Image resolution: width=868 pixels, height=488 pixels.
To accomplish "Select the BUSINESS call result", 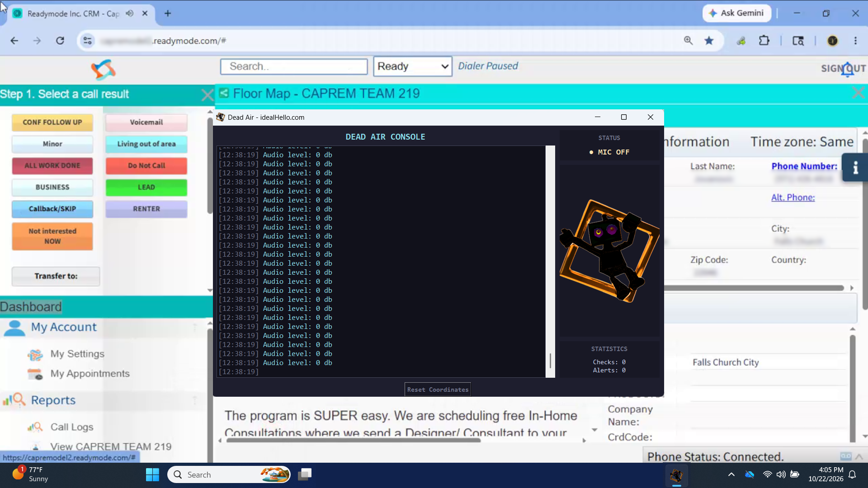I will (x=52, y=188).
